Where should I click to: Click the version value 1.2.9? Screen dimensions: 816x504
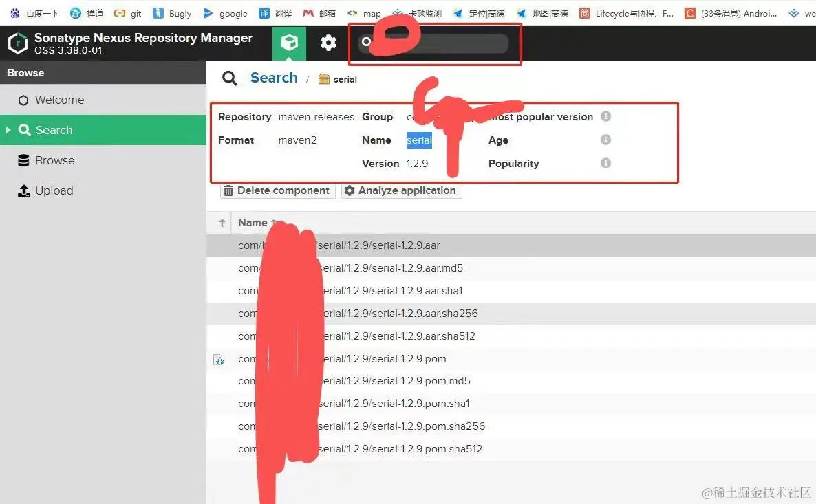[418, 164]
